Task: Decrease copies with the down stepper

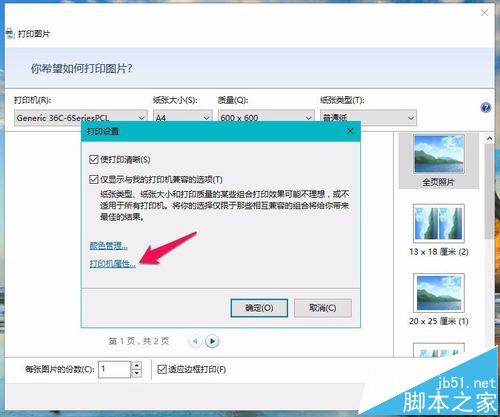Action: click(x=136, y=373)
